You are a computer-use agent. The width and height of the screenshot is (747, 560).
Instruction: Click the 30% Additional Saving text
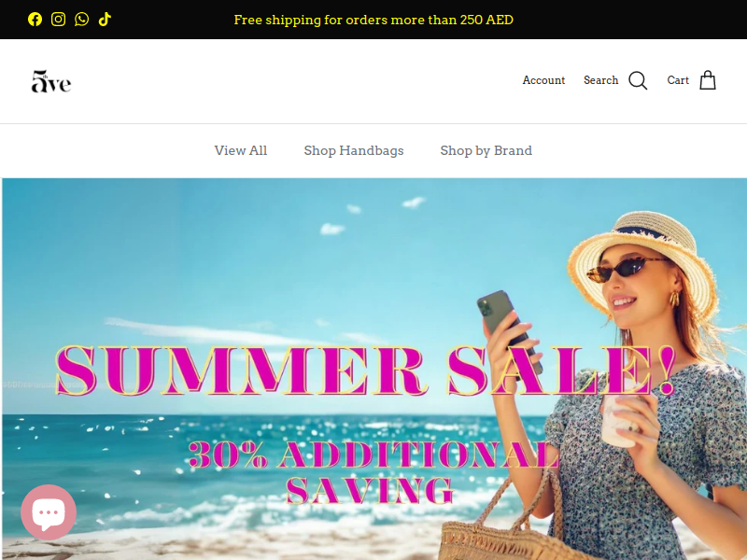pos(373,472)
